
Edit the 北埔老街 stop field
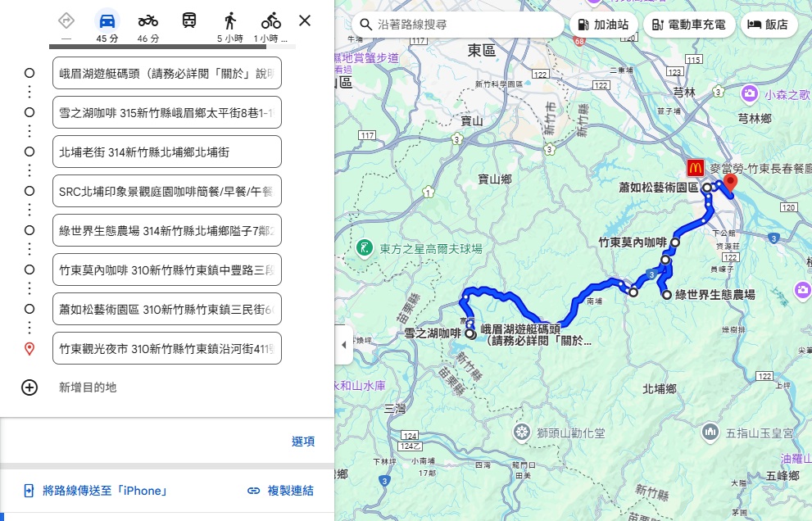(167, 152)
